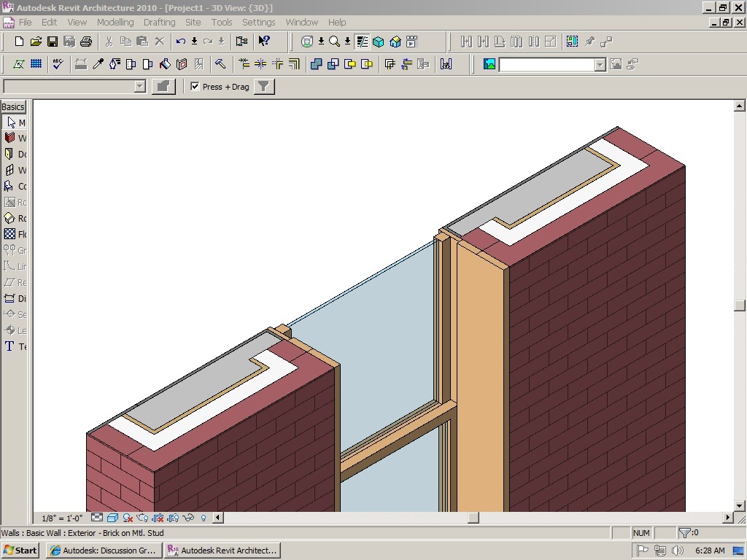Open the default 3D view cube icon
The width and height of the screenshot is (747, 560).
click(379, 42)
